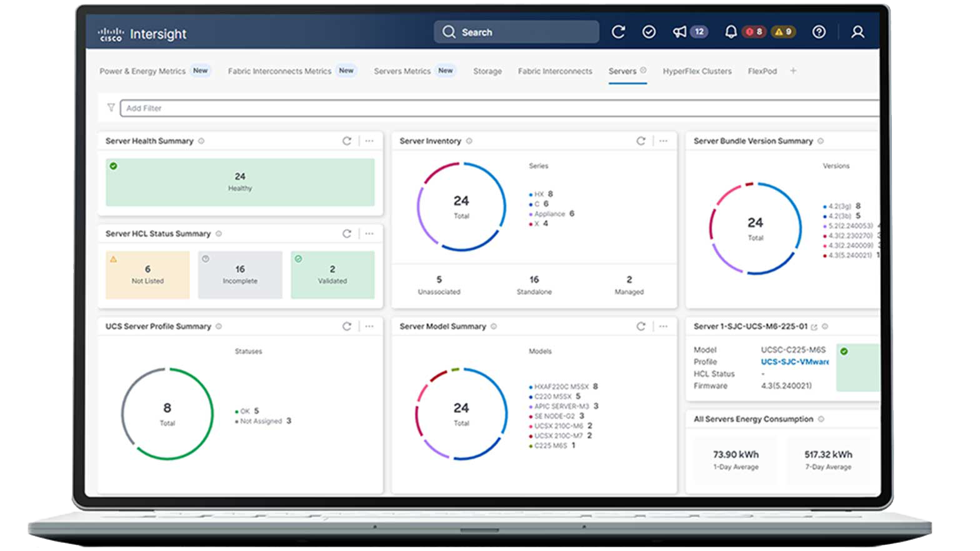Image resolution: width=980 pixels, height=551 pixels.
Task: Open the announcements megaphone icon
Action: coord(679,32)
